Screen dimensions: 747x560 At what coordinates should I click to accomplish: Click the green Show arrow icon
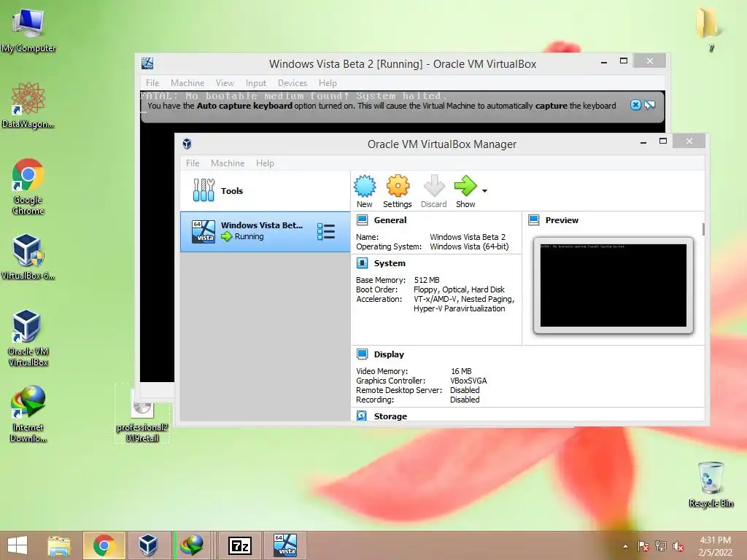pos(465,186)
